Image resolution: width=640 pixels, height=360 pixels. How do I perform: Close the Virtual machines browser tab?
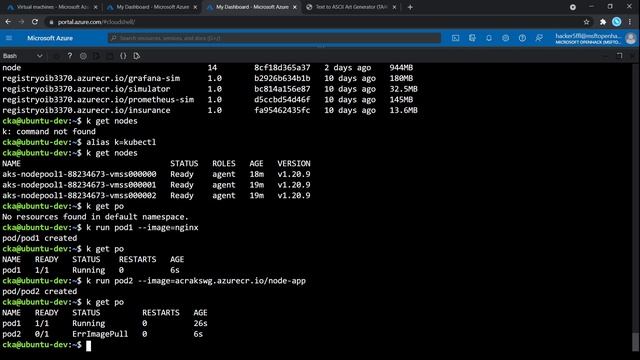pyautogui.click(x=96, y=7)
